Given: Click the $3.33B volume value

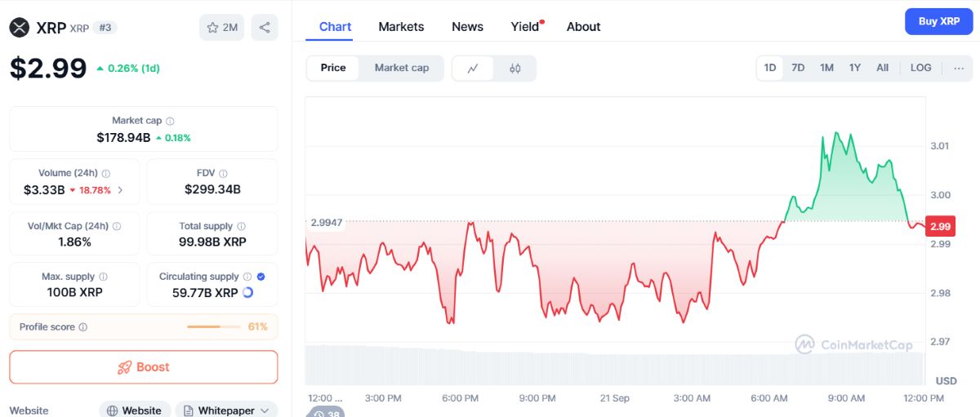Looking at the screenshot, I should coord(44,190).
